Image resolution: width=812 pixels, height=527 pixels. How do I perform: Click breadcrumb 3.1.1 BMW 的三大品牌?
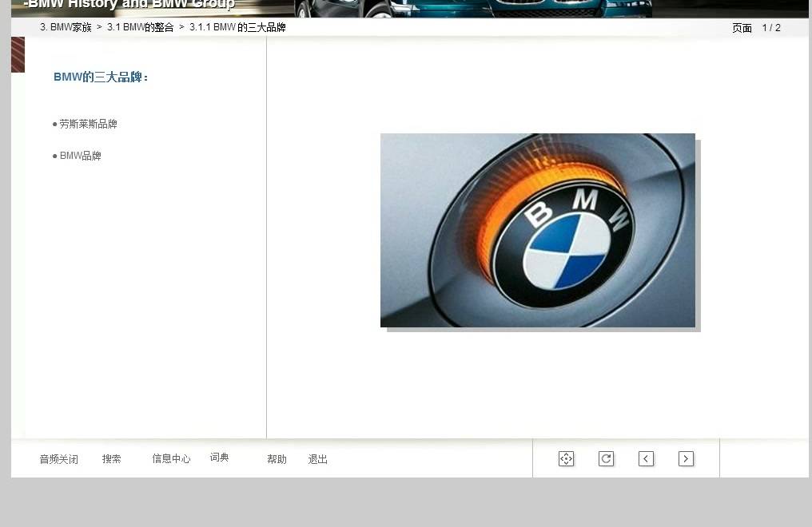pos(237,27)
